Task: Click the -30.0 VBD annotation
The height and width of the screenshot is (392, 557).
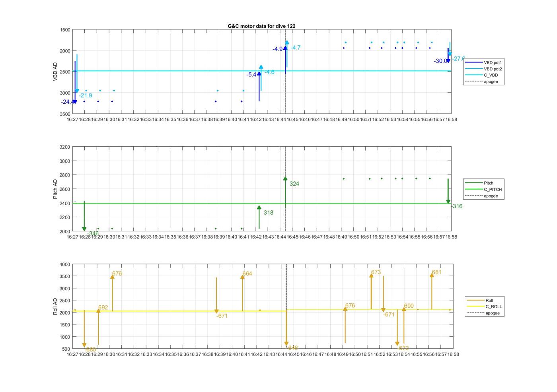Action: click(x=440, y=61)
